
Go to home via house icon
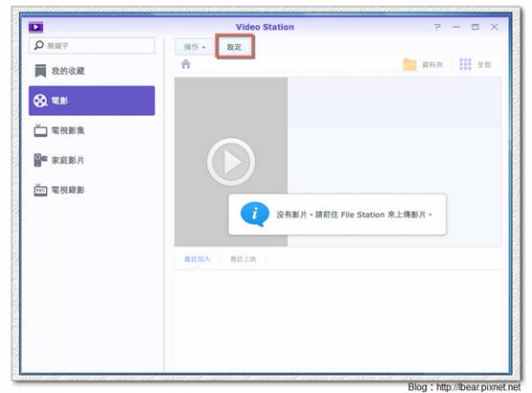coord(186,64)
